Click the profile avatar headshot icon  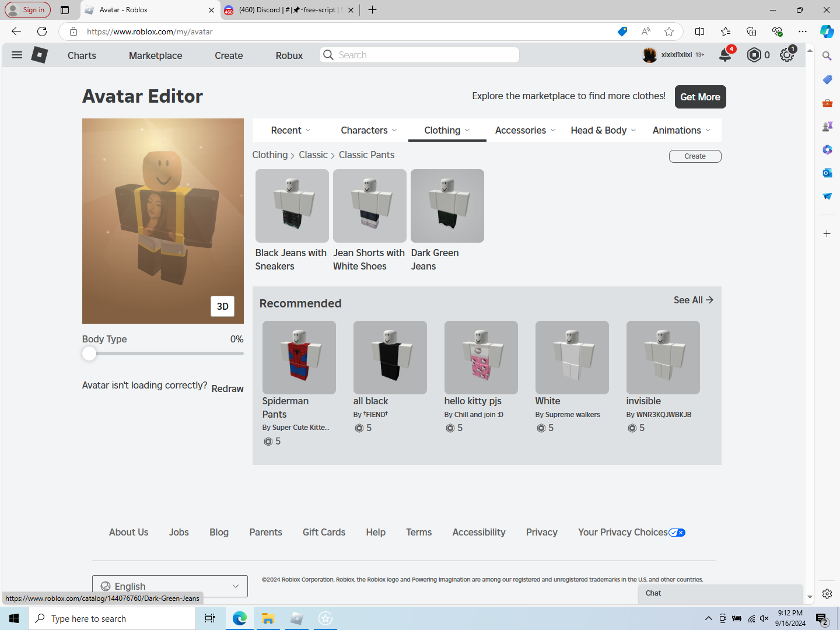pyautogui.click(x=650, y=55)
